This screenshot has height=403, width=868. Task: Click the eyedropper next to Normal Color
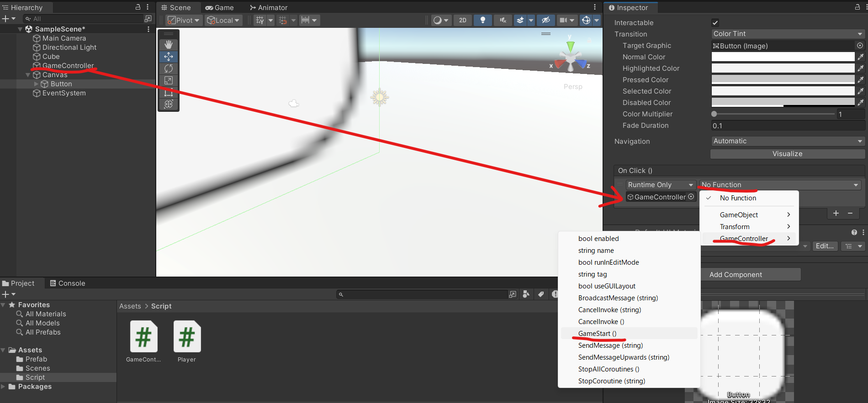click(860, 57)
